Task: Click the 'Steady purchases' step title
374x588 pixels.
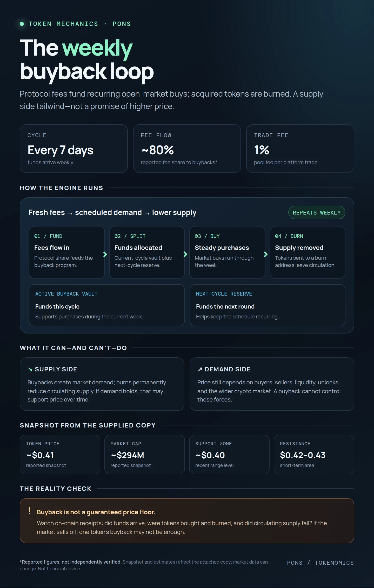Action: point(222,248)
